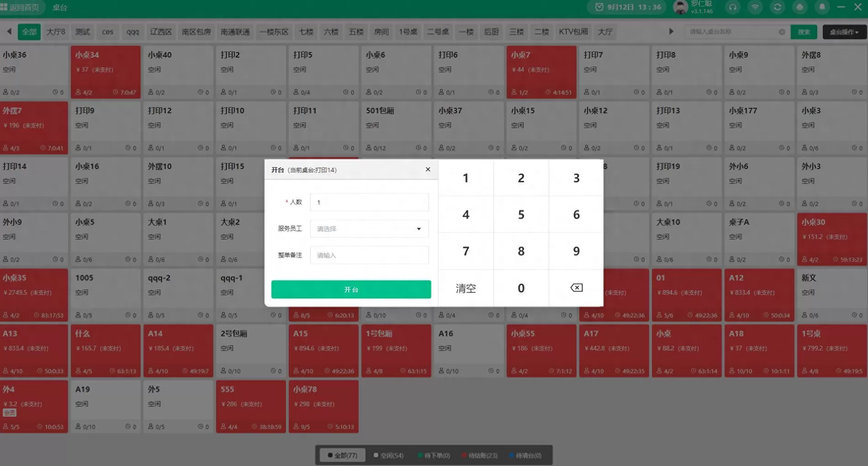Switch to the 大厅8 area tab
This screenshot has width=868, height=466.
tap(56, 32)
